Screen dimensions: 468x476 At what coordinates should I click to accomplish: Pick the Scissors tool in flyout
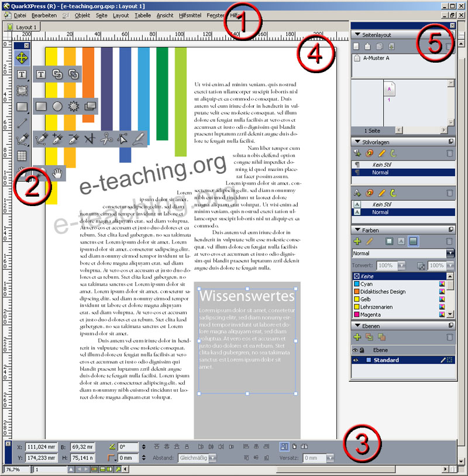pos(106,139)
